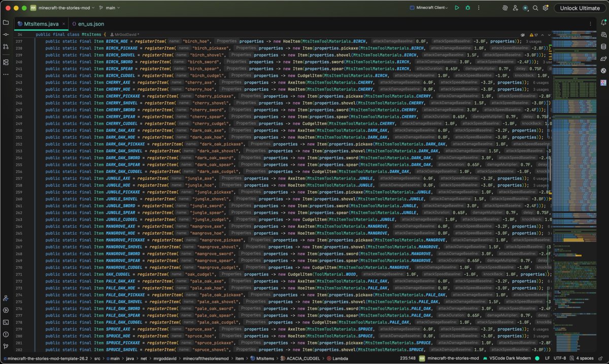Open the Structure tool window
Screen dimensions: 609x364
click(x=6, y=62)
